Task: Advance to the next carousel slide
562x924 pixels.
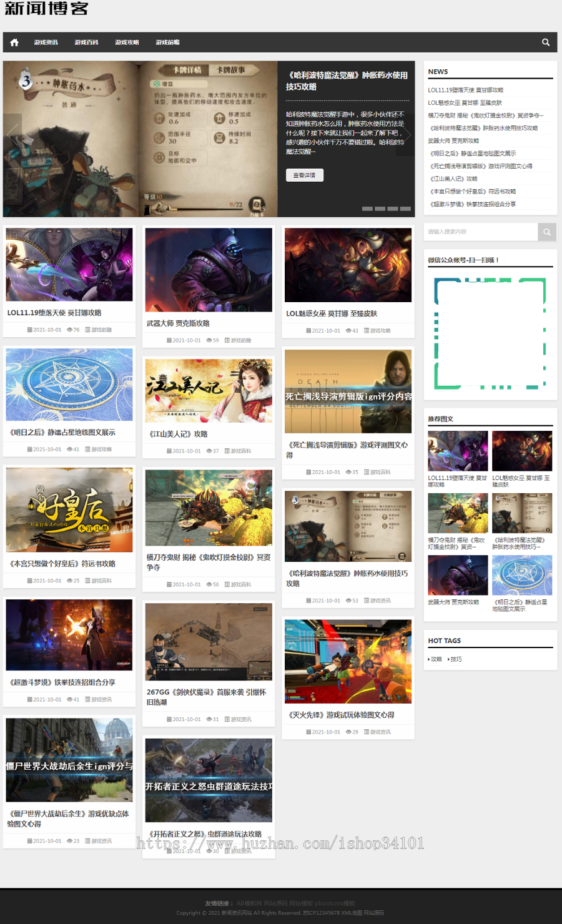Action: (x=405, y=134)
